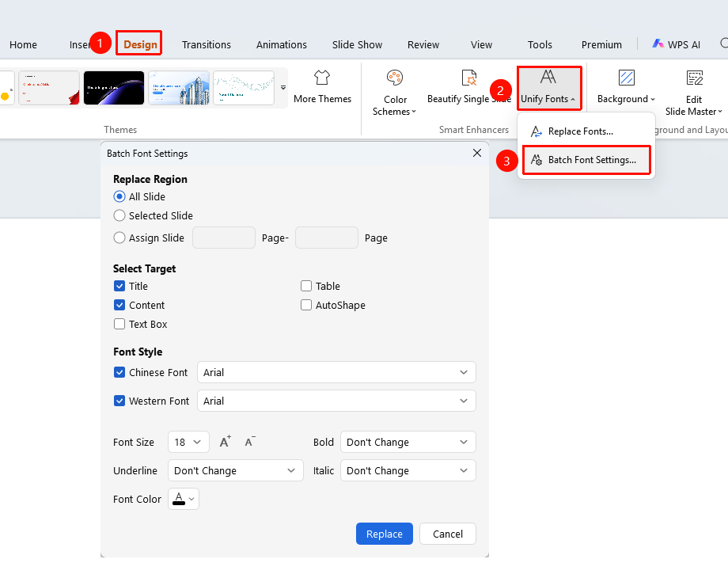Select the Selected Slide radio option
The image size is (728, 578).
point(119,215)
